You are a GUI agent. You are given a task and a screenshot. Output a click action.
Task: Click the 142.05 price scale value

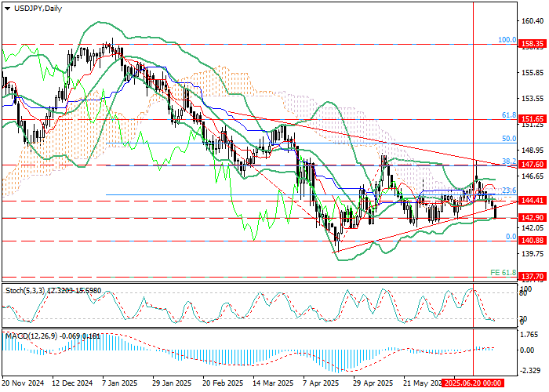(x=533, y=228)
